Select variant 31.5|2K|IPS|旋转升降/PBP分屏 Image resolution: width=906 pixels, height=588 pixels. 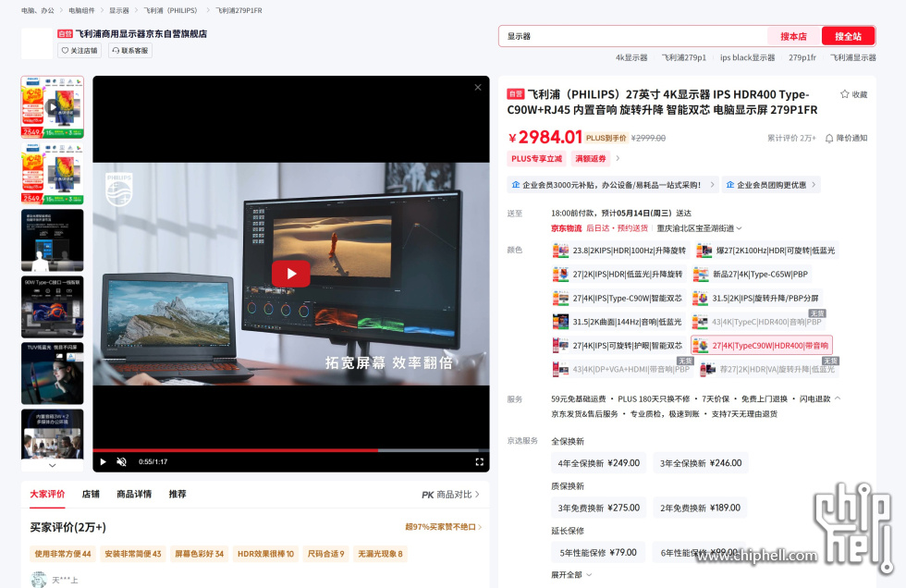pyautogui.click(x=757, y=298)
